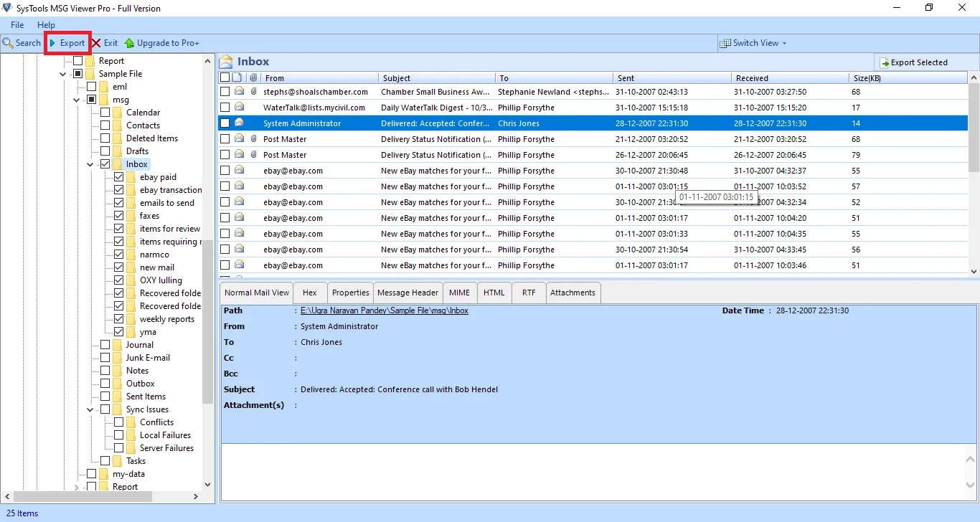Open the E:\Ugra Narayan Pandey path link
This screenshot has height=522, width=980.
(384, 310)
